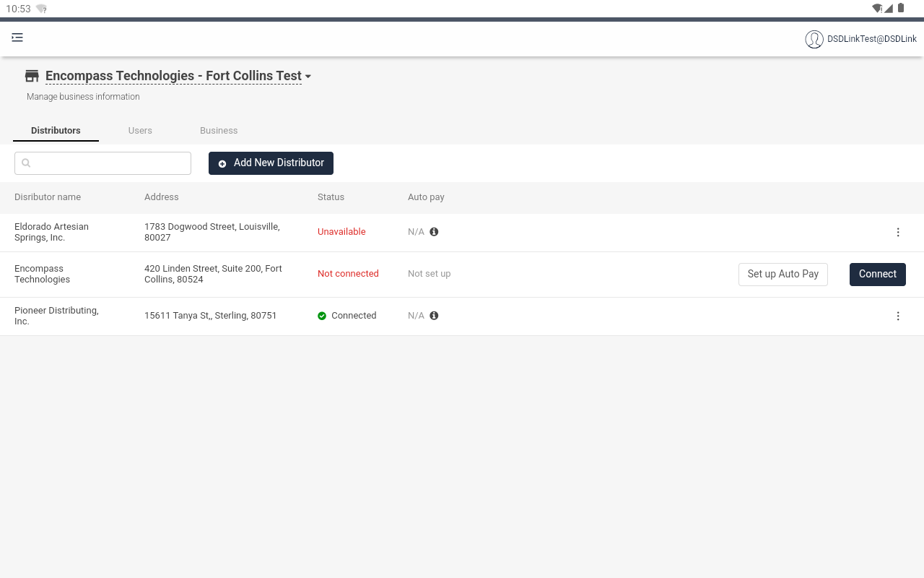Click Pioneer Distributing, Inc. name
This screenshot has width=924, height=578.
coord(56,316)
